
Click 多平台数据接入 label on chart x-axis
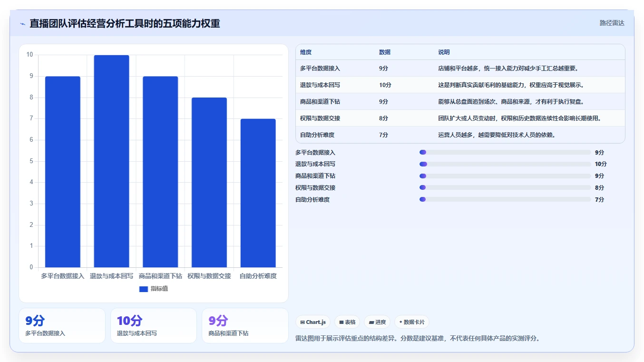click(x=63, y=276)
